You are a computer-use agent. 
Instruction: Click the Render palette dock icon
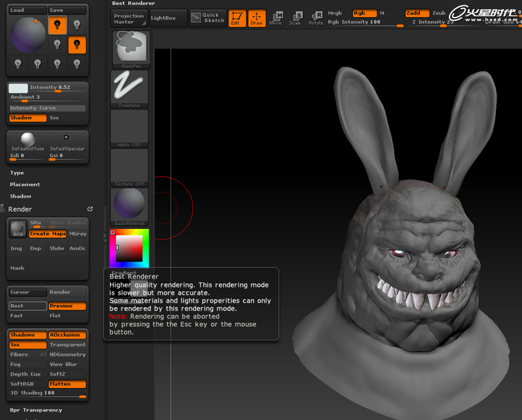(90, 209)
